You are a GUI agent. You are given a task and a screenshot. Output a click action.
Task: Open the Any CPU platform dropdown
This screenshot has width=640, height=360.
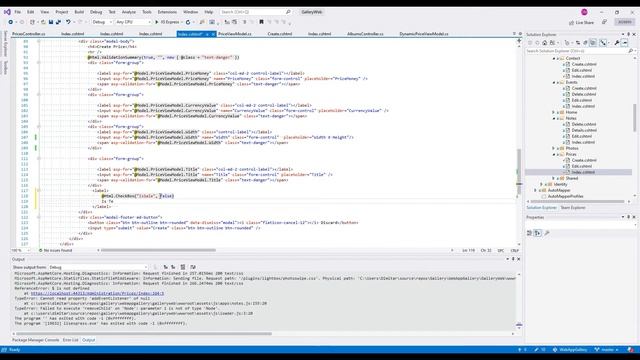(133, 22)
